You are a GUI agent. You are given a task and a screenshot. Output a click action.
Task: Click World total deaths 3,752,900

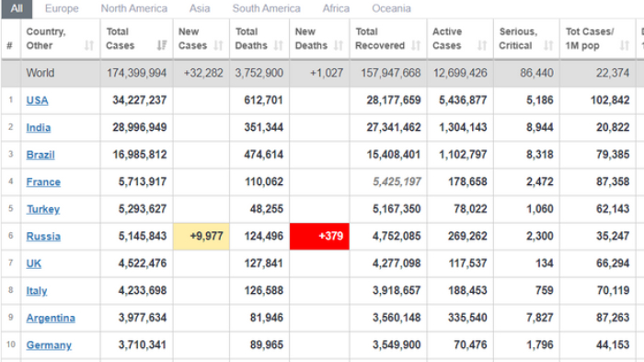pyautogui.click(x=259, y=73)
